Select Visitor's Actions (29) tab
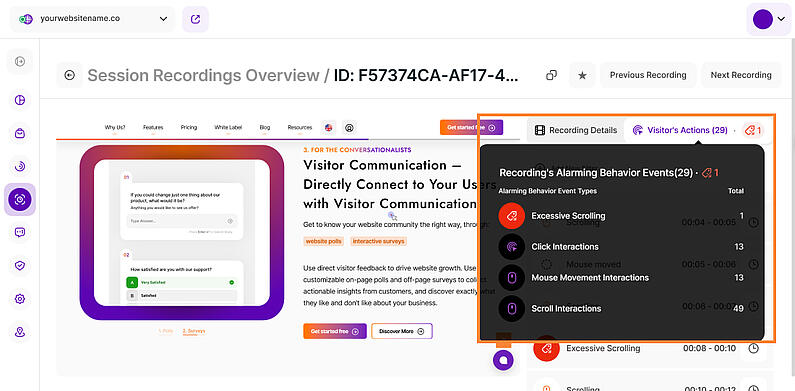The image size is (795, 391). click(x=680, y=130)
